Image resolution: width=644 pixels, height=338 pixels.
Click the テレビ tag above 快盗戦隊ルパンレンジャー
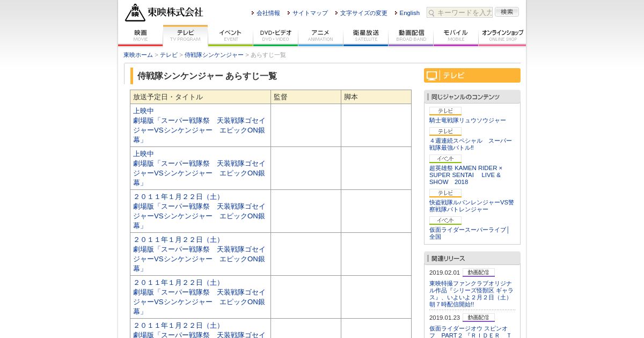[x=445, y=193]
